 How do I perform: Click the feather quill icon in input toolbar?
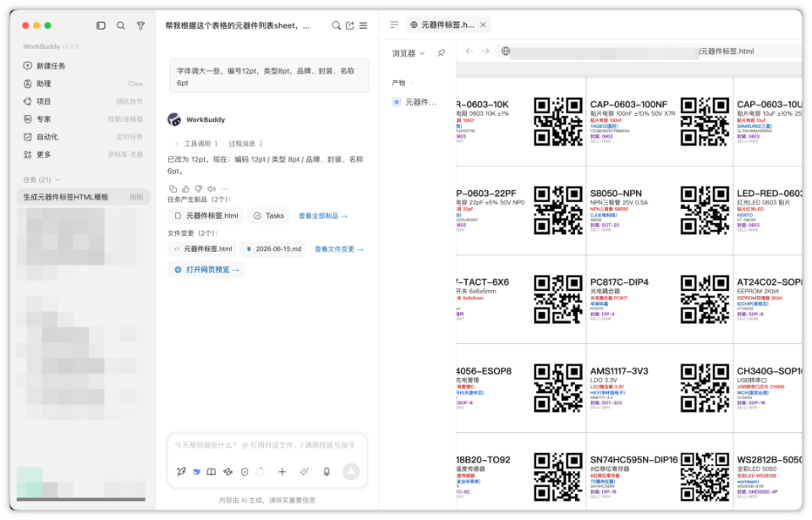click(x=181, y=472)
